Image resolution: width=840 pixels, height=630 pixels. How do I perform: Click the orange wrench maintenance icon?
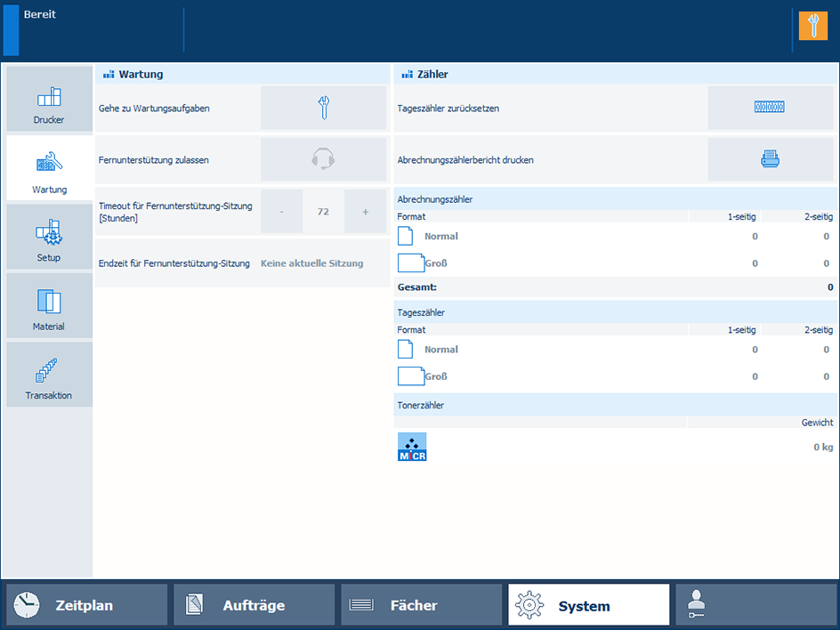[x=813, y=26]
